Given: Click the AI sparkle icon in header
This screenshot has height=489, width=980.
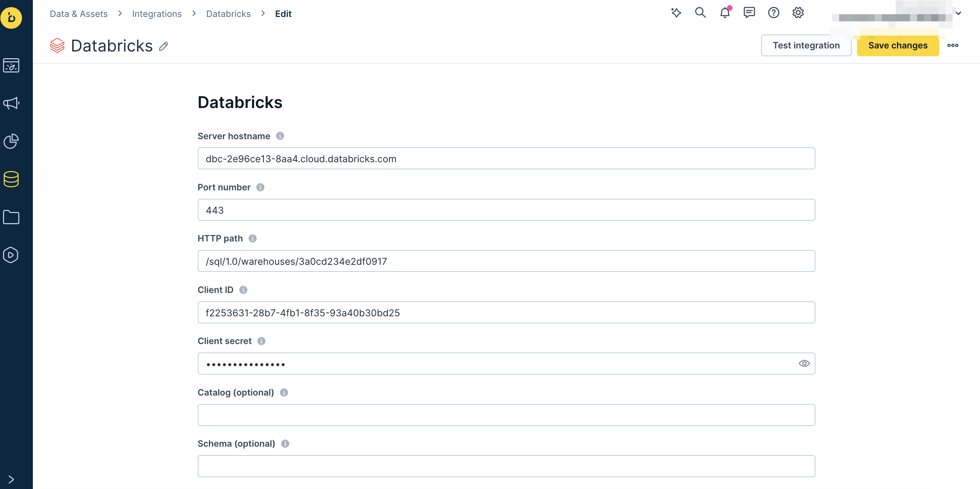Looking at the screenshot, I should [676, 13].
